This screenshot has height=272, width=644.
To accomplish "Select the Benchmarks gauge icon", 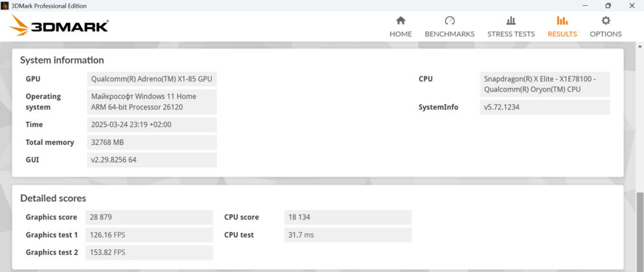I will pyautogui.click(x=450, y=21).
